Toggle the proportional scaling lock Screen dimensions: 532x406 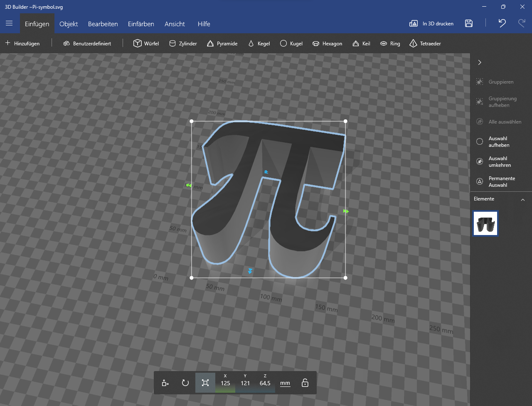[x=305, y=383]
